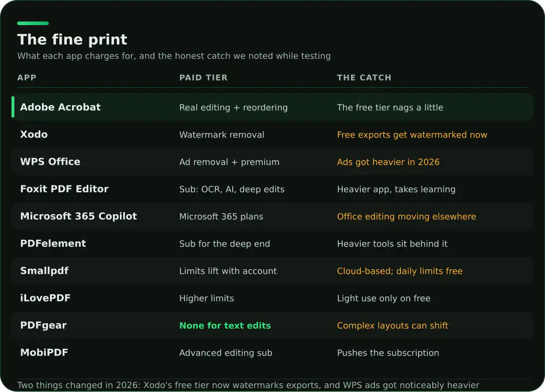Select the subtitle about what each app charges
Viewport: 545px width, 392px height.
tap(174, 56)
